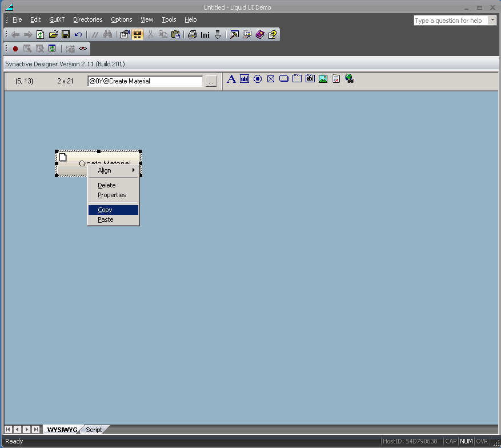Screen dimensions: 501x448
Task: Click the save floppy disk icon
Action: pos(66,35)
